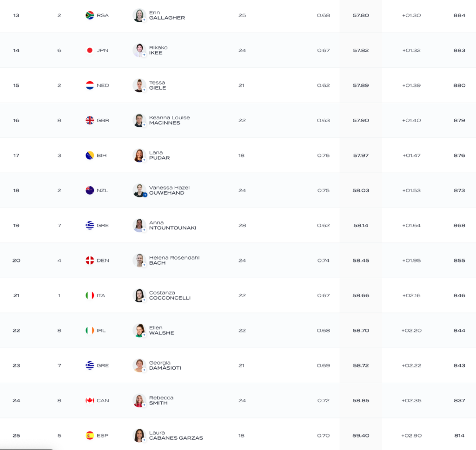Open Lana Pudar's athlete name link
Image resolution: width=476 pixels, height=450 pixels.
pos(159,155)
